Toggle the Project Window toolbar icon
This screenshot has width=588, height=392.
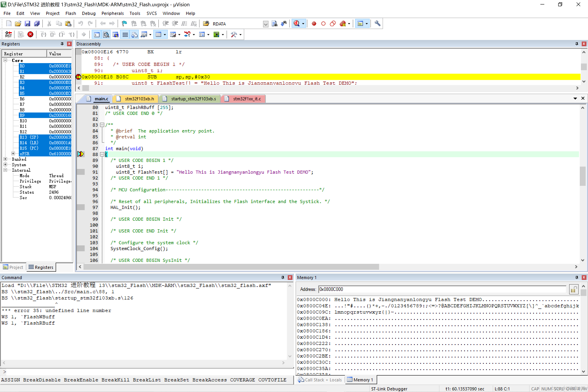tap(360, 24)
